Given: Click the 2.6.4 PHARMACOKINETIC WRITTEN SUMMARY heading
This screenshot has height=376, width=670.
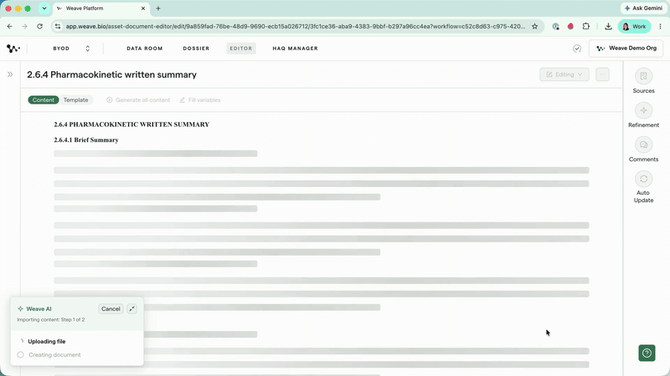Looking at the screenshot, I should click(x=132, y=124).
